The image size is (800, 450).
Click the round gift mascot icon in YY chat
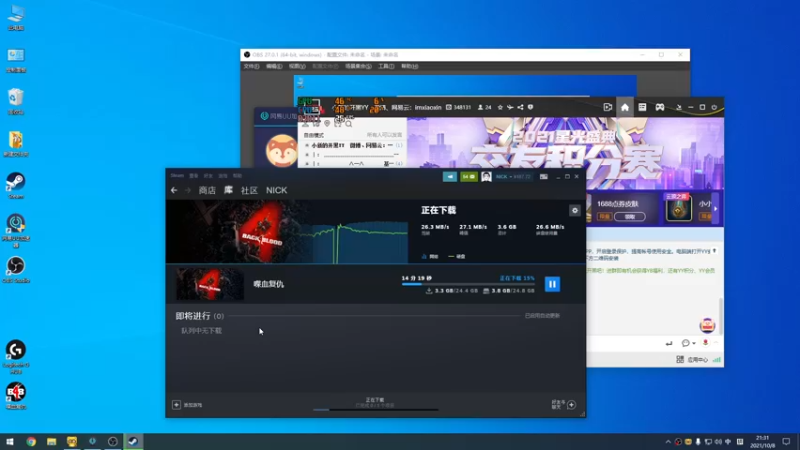pos(707,325)
